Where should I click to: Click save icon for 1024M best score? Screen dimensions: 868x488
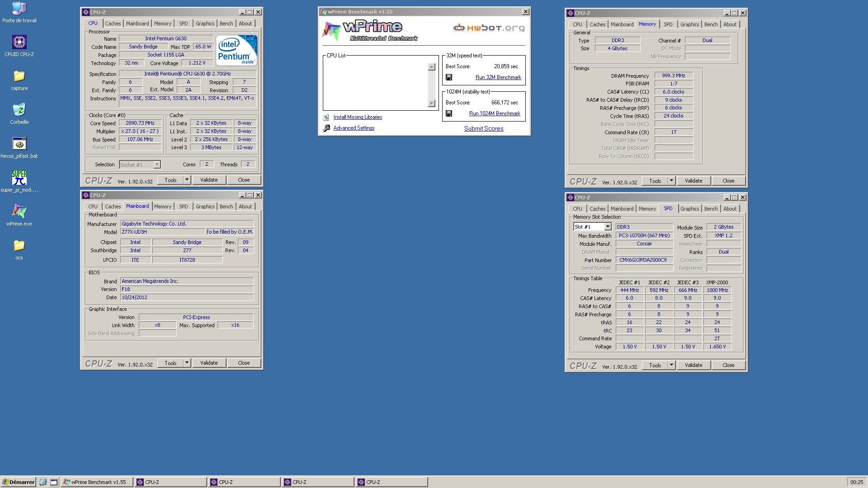449,113
